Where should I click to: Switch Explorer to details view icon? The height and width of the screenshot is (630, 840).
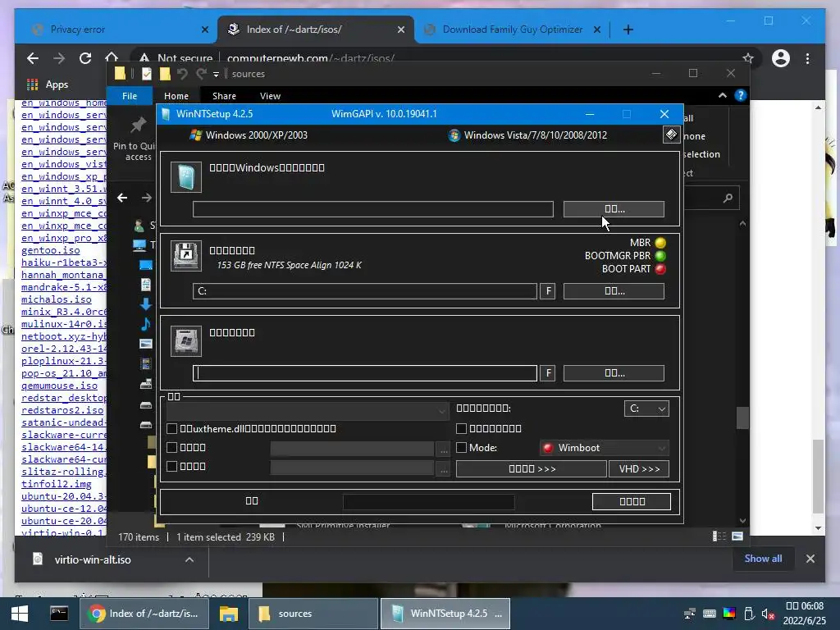(x=719, y=536)
